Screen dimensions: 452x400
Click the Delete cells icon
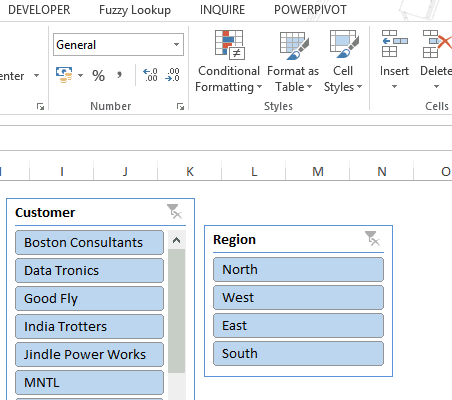pos(437,44)
